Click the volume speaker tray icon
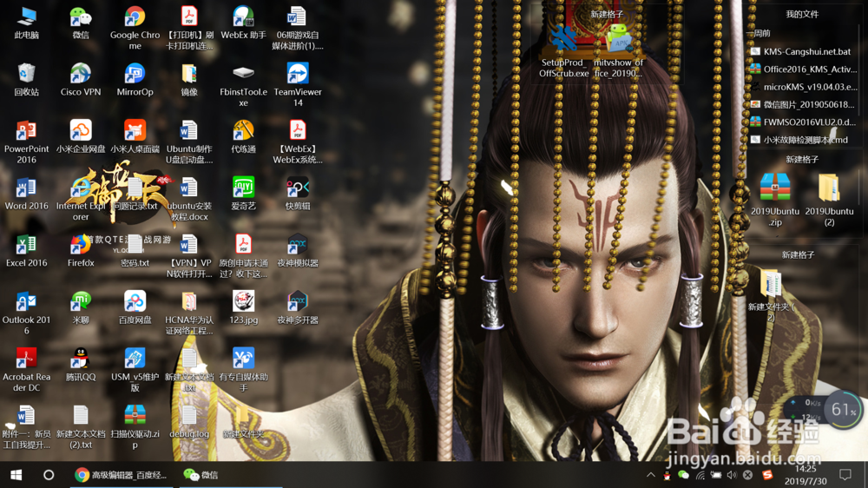 click(732, 475)
